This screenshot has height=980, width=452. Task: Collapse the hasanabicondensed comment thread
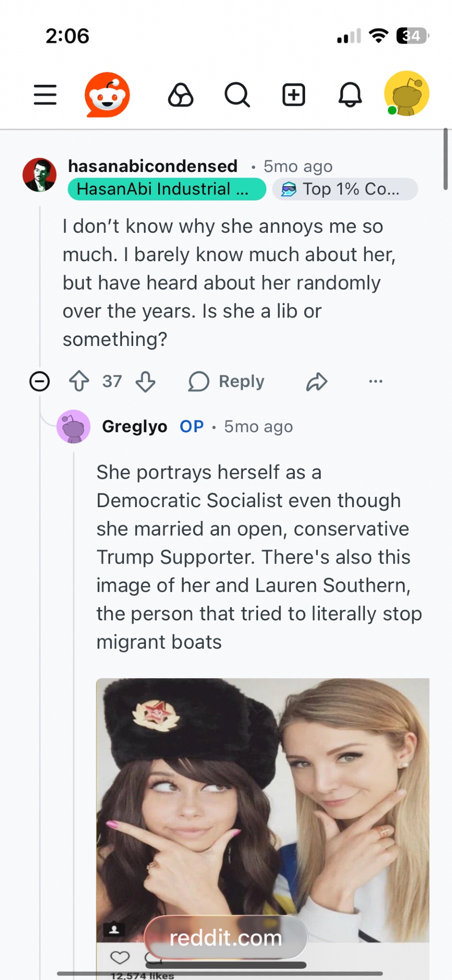click(x=40, y=381)
